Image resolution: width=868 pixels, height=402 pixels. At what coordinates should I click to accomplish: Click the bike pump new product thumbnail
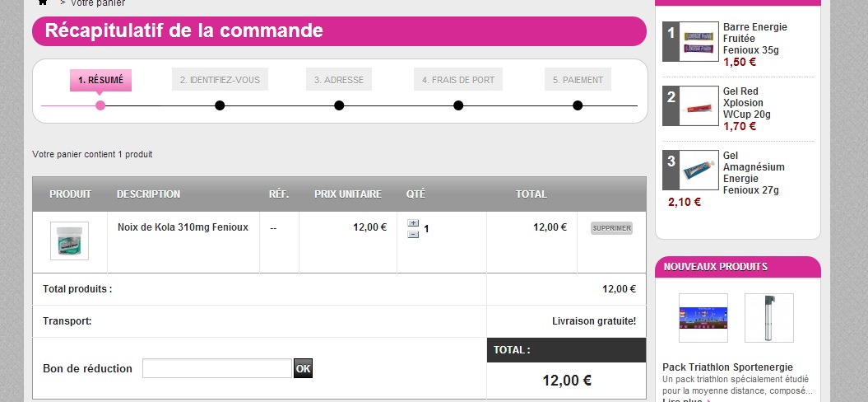(x=769, y=318)
